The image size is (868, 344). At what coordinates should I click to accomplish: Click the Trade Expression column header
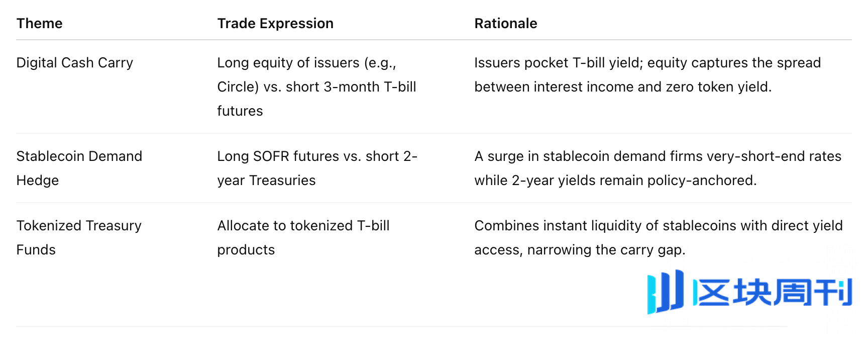[x=275, y=24]
